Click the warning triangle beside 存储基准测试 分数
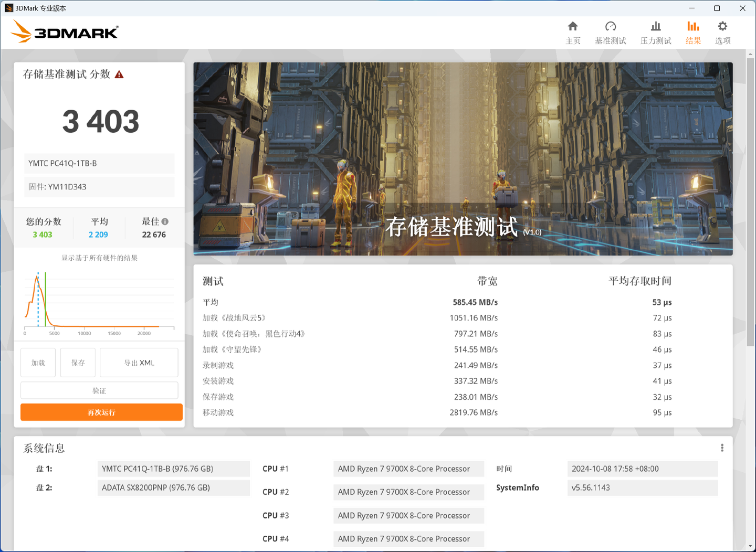 point(119,74)
